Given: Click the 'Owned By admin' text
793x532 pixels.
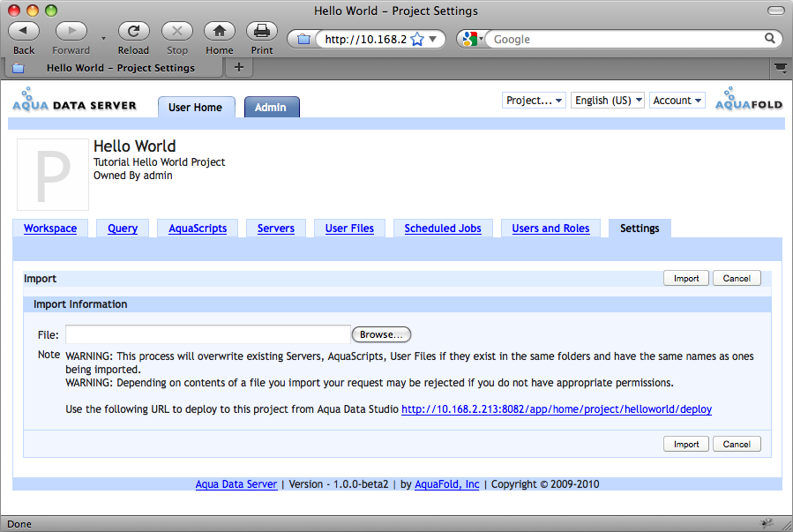Looking at the screenshot, I should 133,176.
